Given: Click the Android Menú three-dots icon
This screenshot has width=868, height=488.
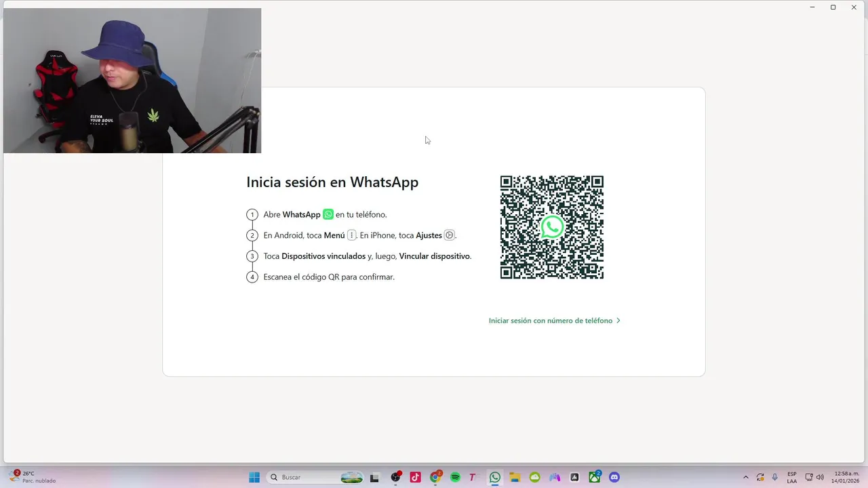Looking at the screenshot, I should pos(351,235).
